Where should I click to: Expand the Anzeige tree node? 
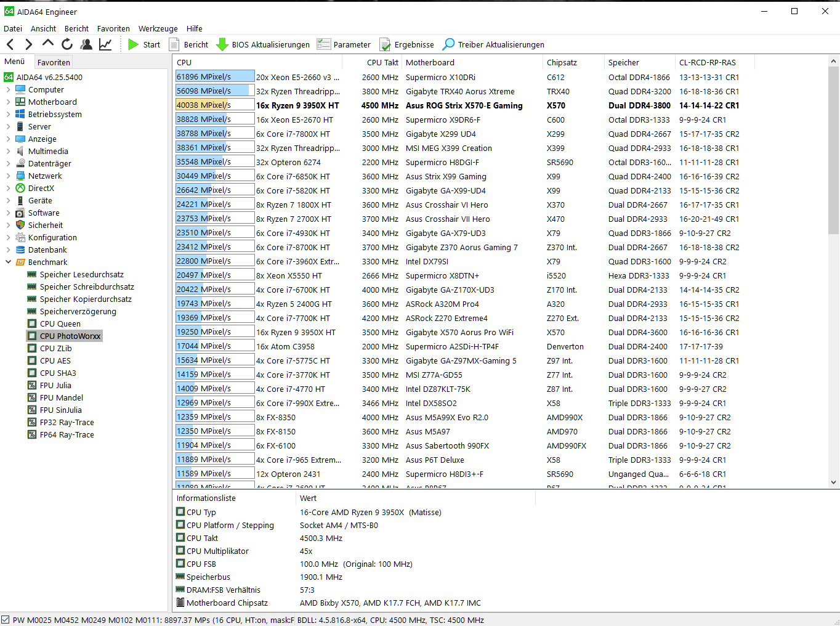(x=8, y=139)
